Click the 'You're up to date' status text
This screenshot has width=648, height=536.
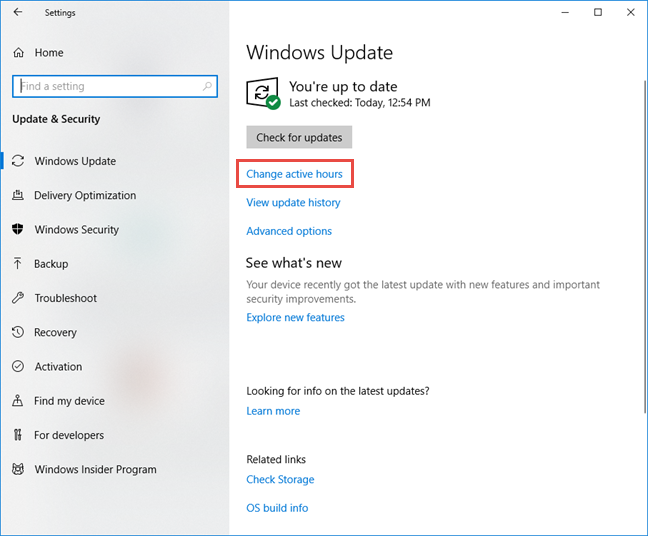(x=343, y=86)
